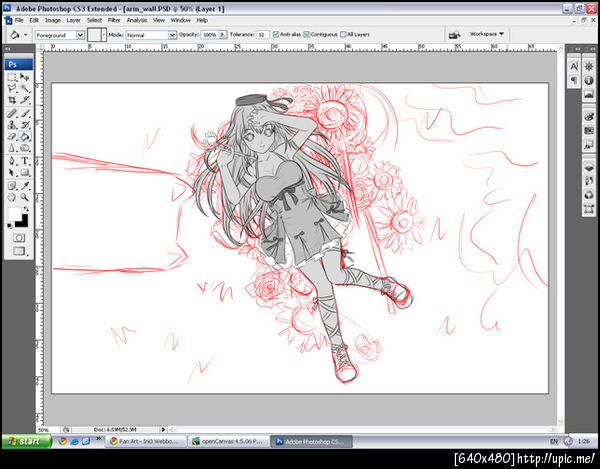Click the Windows start button
This screenshot has height=469, width=600.
point(26,441)
